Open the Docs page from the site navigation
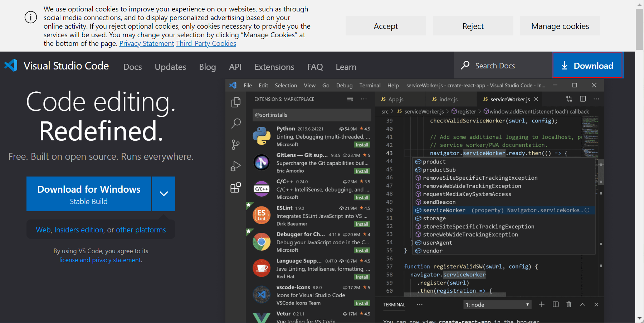644x323 pixels. [132, 67]
